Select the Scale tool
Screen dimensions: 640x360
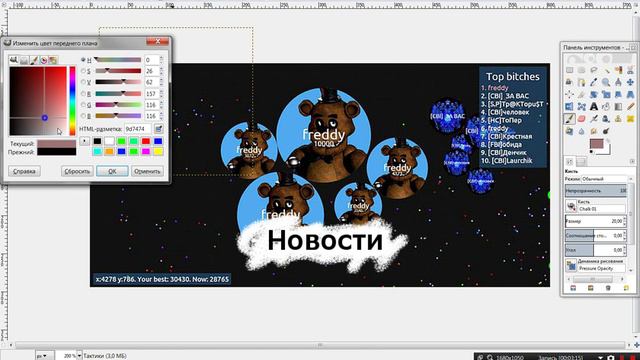606,94
